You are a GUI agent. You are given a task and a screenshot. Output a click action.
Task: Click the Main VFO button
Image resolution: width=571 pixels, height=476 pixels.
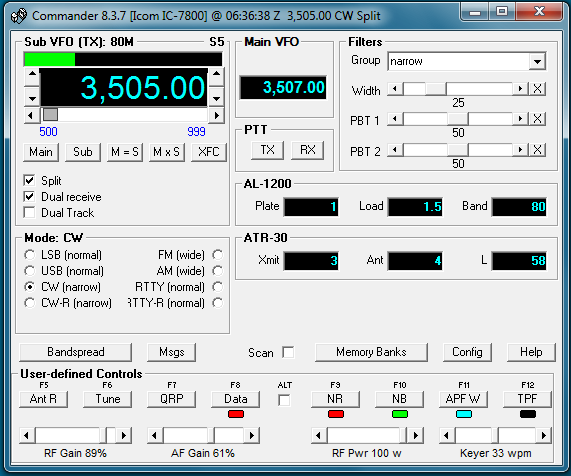41,152
